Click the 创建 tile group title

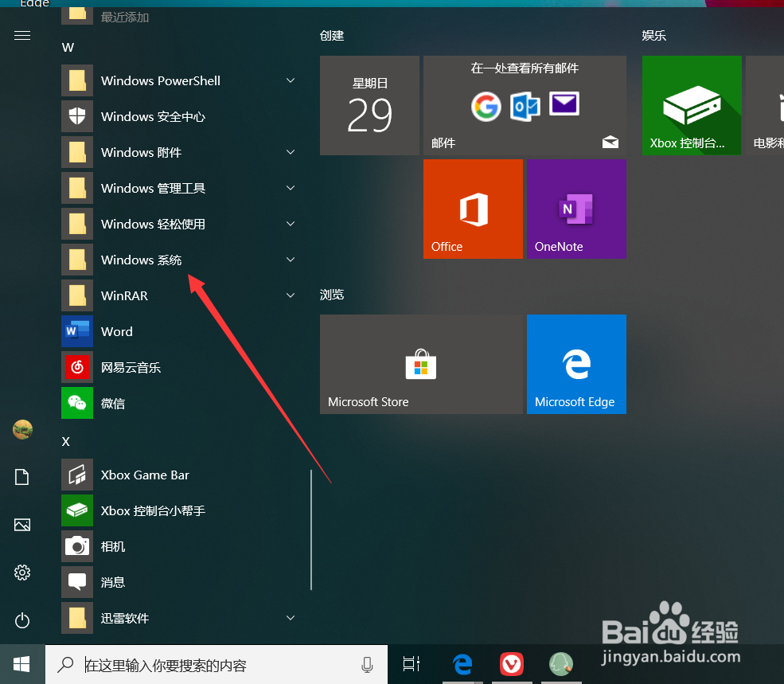pos(332,36)
